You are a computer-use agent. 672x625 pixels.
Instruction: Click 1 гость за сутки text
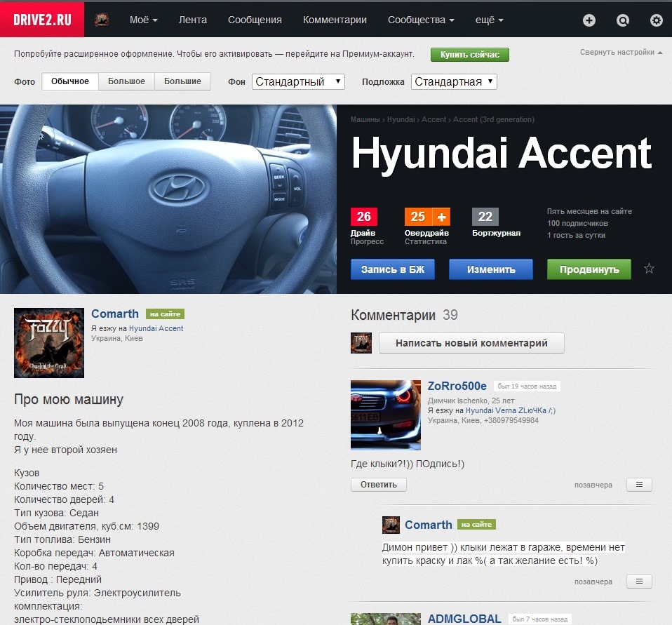point(576,236)
